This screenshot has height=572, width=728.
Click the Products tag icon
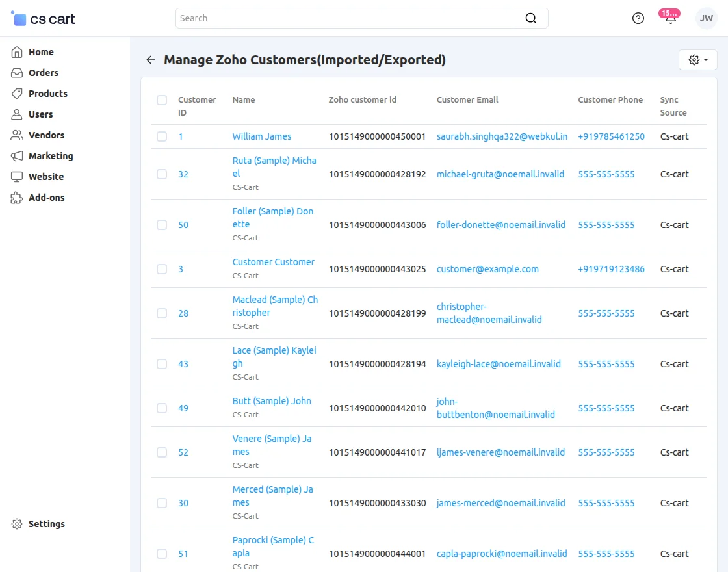pyautogui.click(x=17, y=94)
